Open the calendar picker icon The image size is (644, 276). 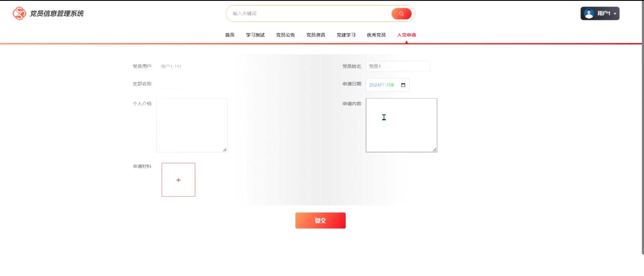pos(403,85)
